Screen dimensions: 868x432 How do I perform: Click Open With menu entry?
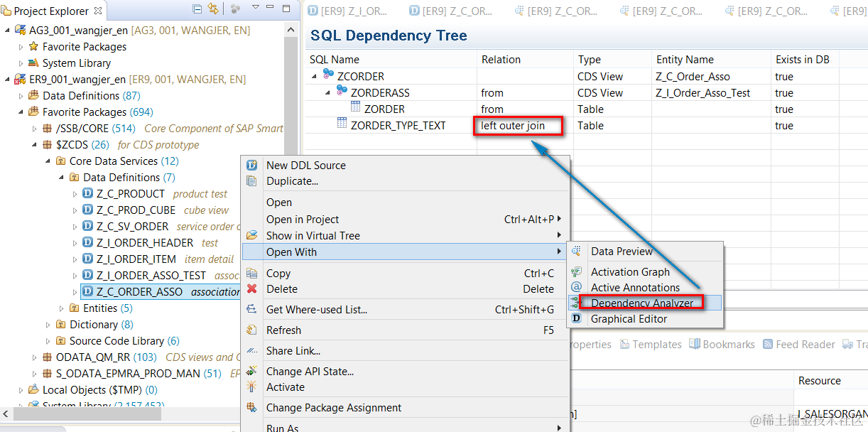coord(405,252)
